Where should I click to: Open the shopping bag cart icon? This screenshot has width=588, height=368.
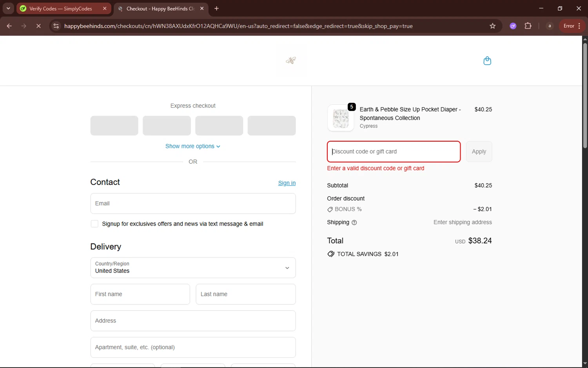tap(487, 61)
